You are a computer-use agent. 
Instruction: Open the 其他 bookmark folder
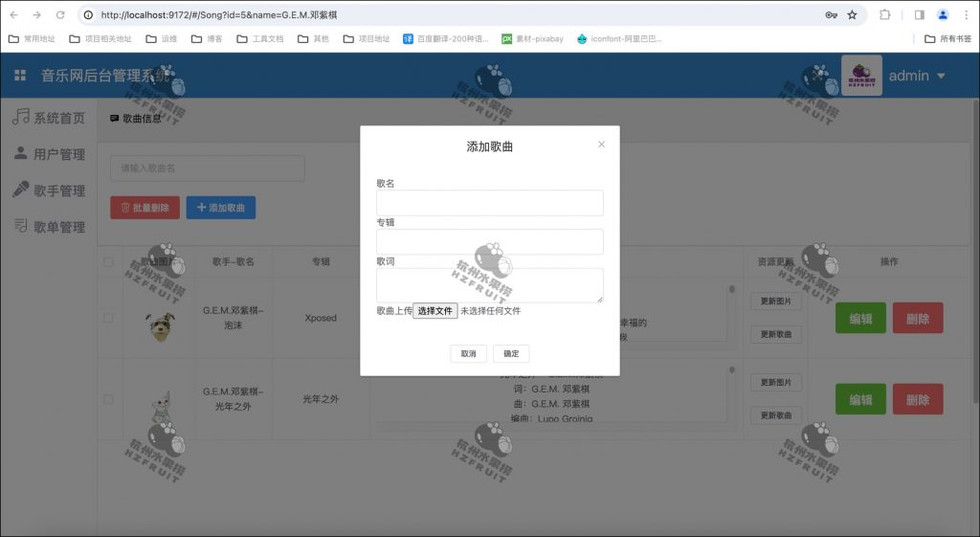(313, 38)
